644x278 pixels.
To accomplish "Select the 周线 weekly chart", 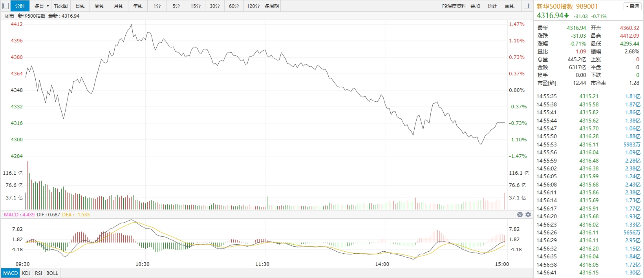I will [x=99, y=6].
